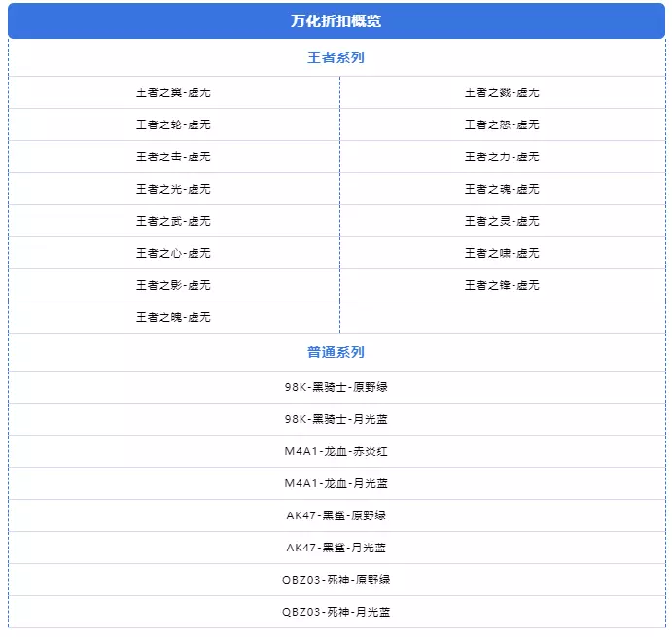672x637 pixels.
Task: Open the 王者之轮-虚无 item
Action: point(173,124)
